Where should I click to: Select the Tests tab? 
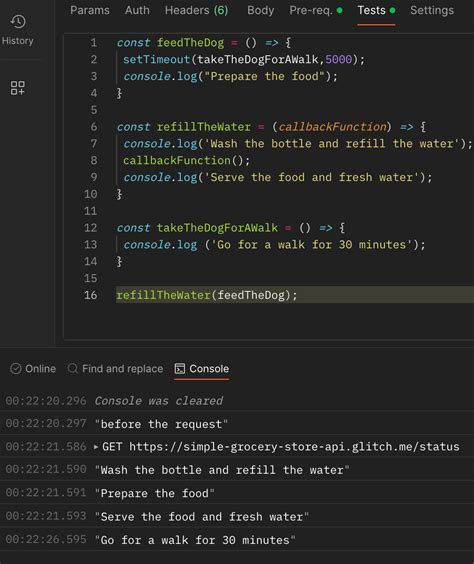click(x=376, y=11)
